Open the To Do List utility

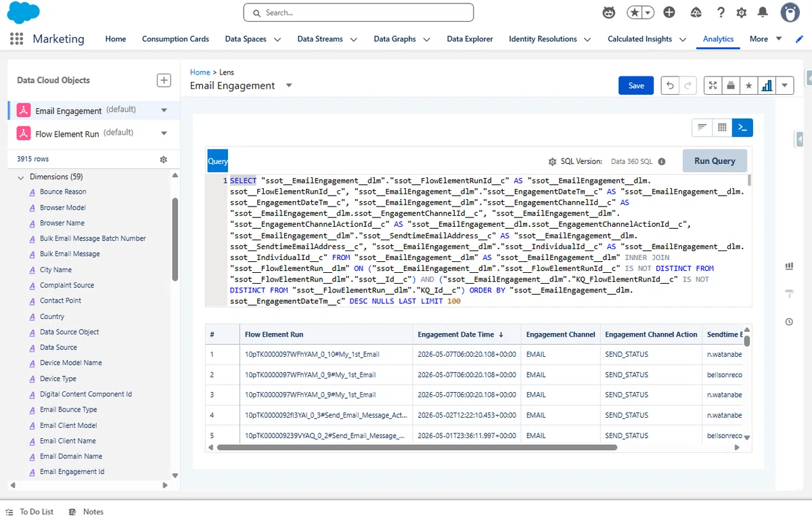(30, 512)
